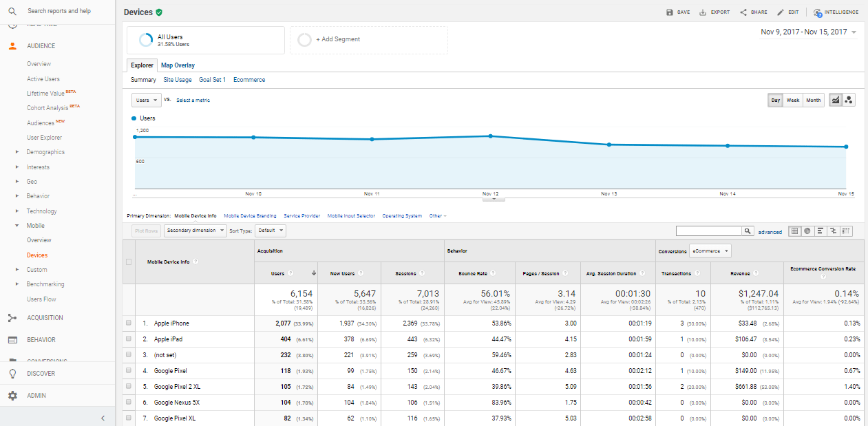Click the green verified shield beside Devices
This screenshot has width=868, height=426.
159,12
